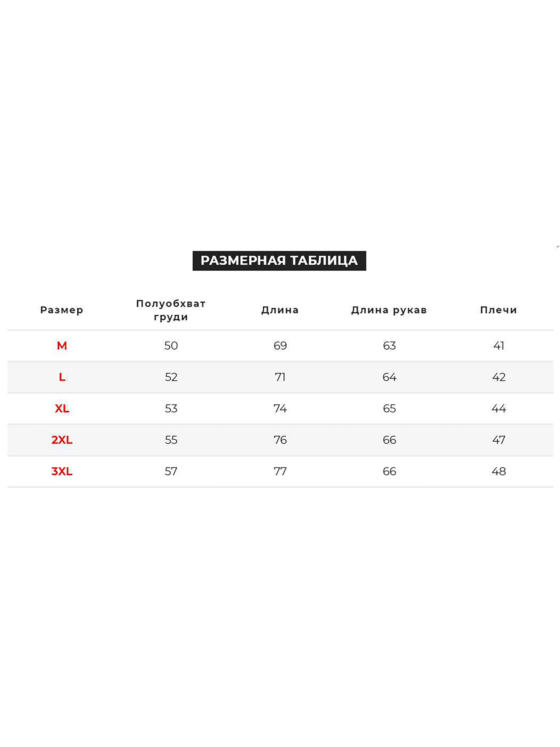Select the red XL size label
The width and height of the screenshot is (560, 747).
(62, 409)
